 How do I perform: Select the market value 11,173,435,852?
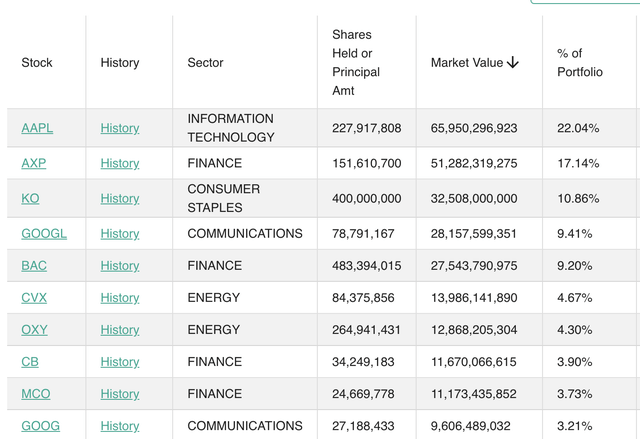[x=473, y=394]
